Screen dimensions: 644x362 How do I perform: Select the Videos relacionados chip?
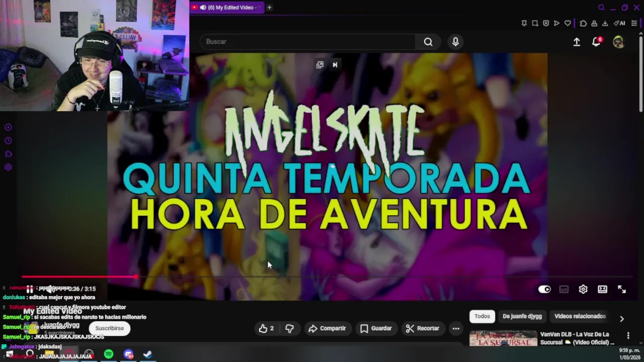coord(580,316)
